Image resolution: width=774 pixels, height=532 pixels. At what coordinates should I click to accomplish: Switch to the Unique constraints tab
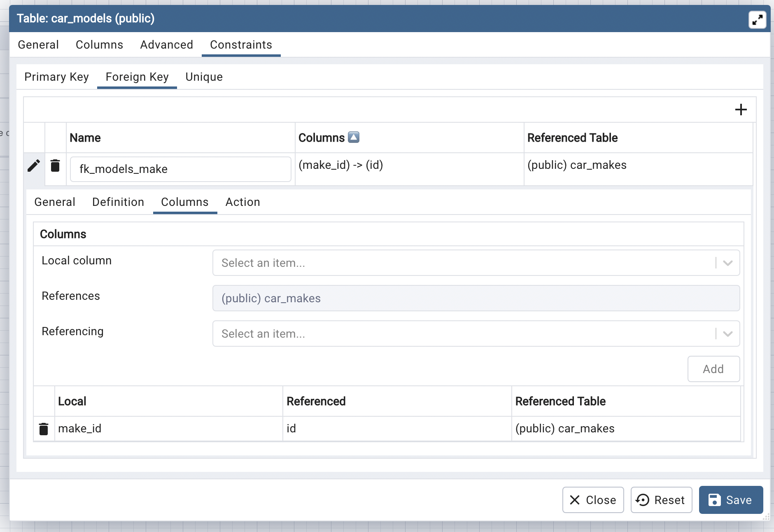204,77
